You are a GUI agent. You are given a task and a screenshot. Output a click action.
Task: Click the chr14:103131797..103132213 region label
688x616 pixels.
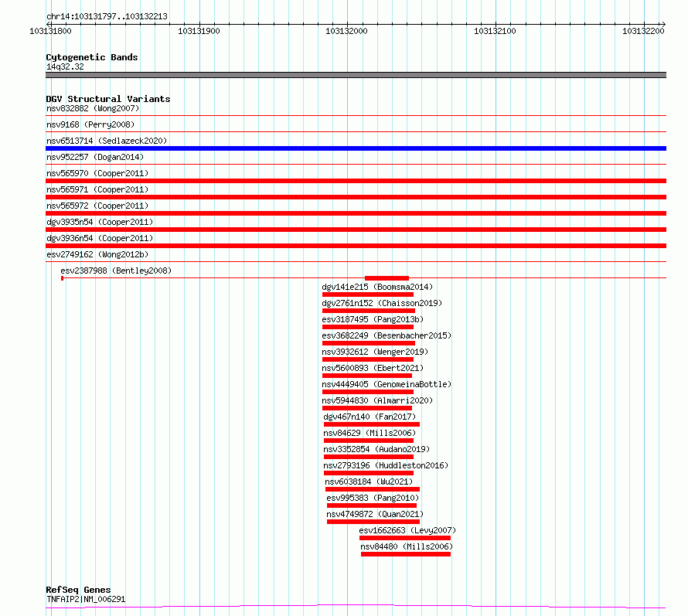tap(107, 17)
